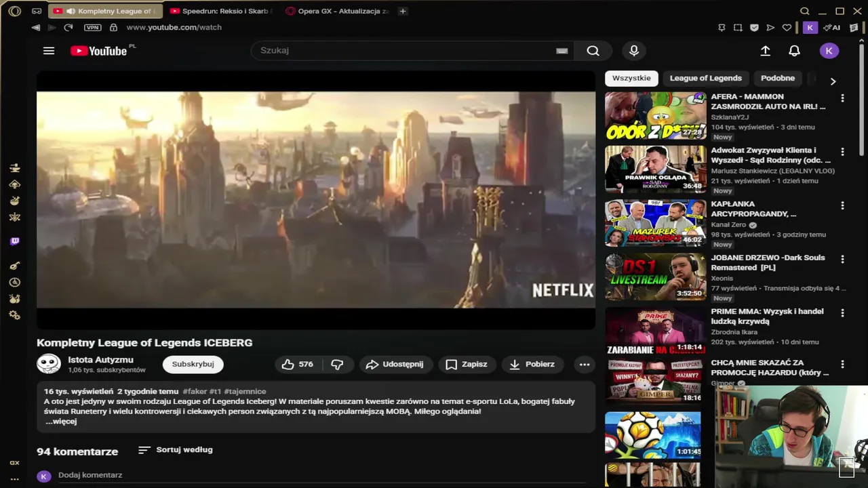Open options for KAPŁANKA ARCYPROPAGANDY video

click(842, 205)
